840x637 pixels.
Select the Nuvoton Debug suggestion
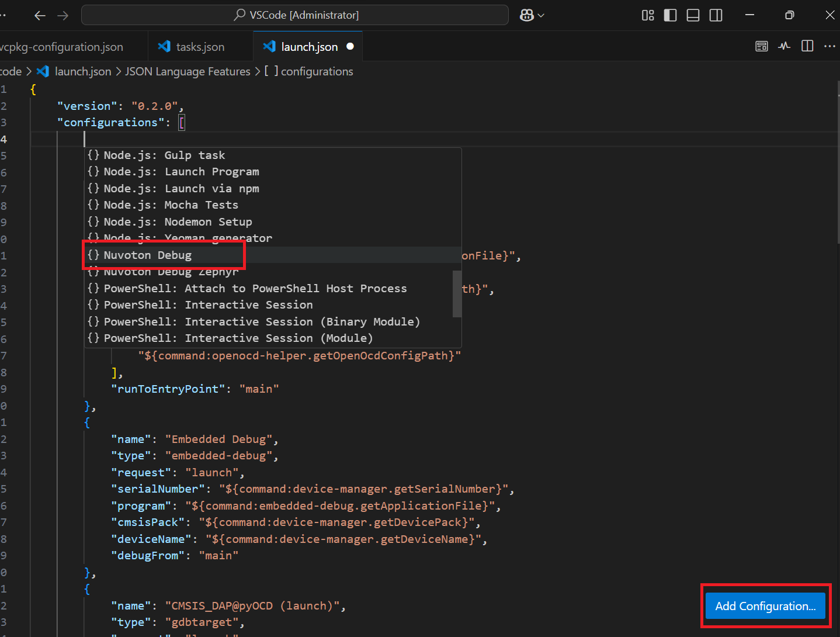click(273, 255)
